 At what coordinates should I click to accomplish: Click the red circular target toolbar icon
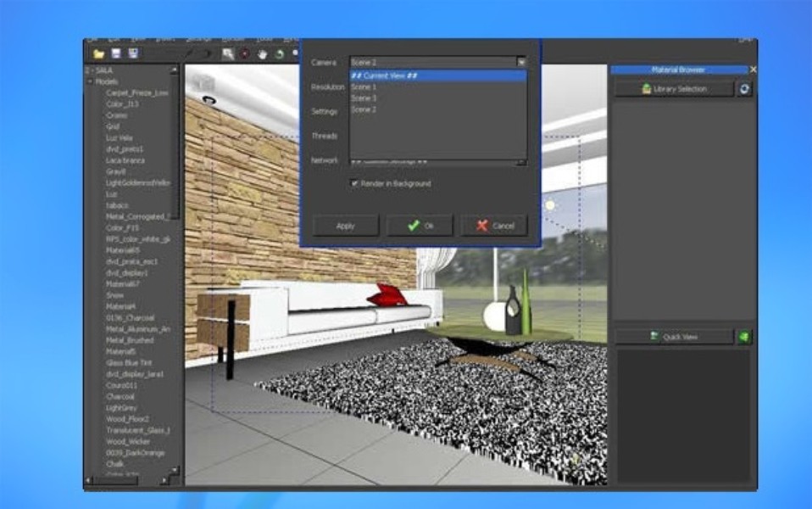pos(245,53)
